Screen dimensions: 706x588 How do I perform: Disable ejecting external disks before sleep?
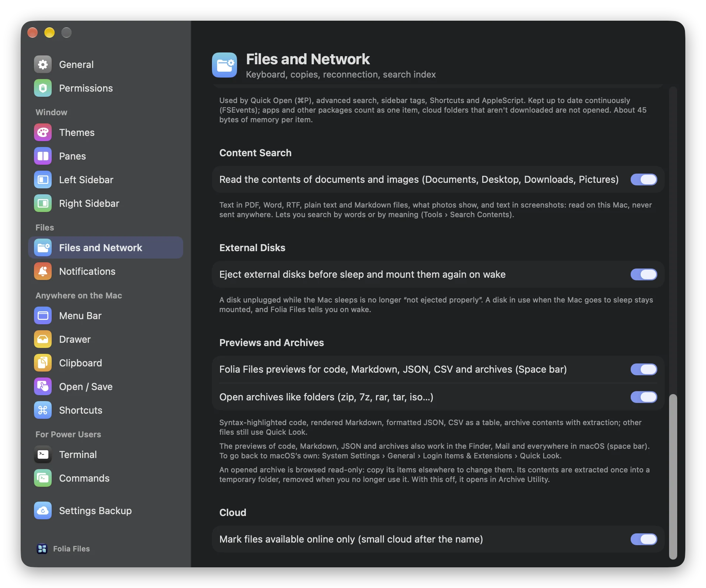[x=644, y=274]
